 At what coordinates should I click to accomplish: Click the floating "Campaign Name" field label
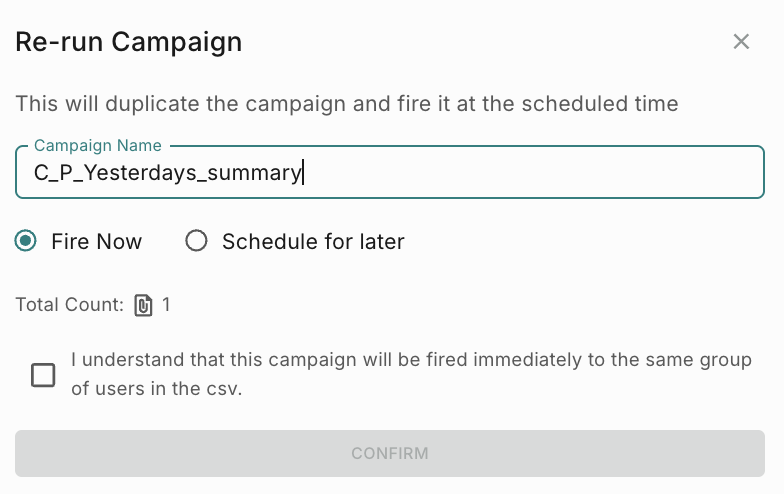coord(98,146)
